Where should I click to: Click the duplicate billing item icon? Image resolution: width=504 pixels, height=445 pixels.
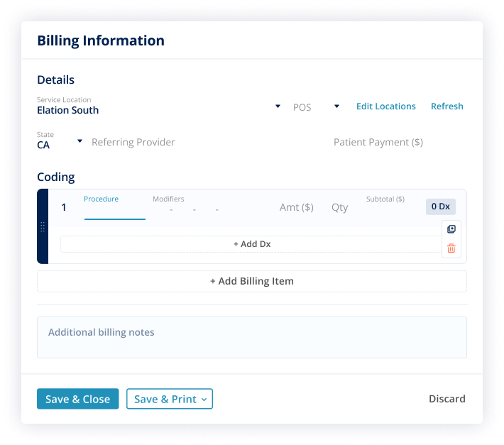pos(451,229)
